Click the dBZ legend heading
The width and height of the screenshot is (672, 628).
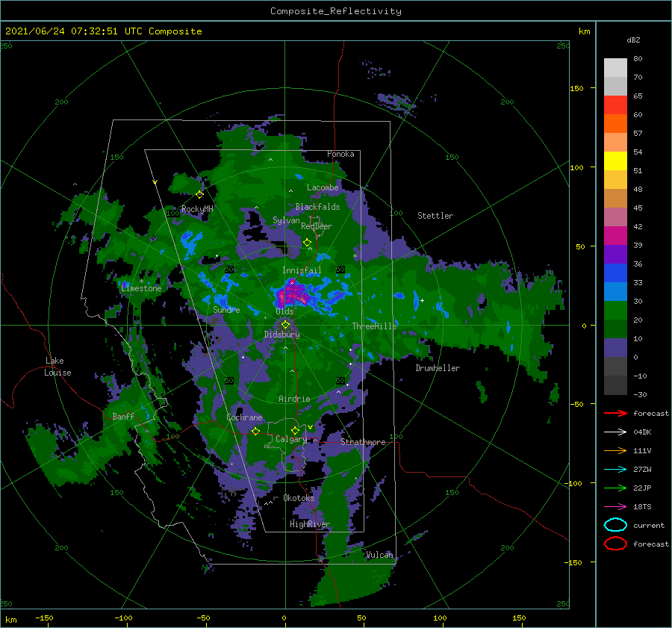(633, 40)
